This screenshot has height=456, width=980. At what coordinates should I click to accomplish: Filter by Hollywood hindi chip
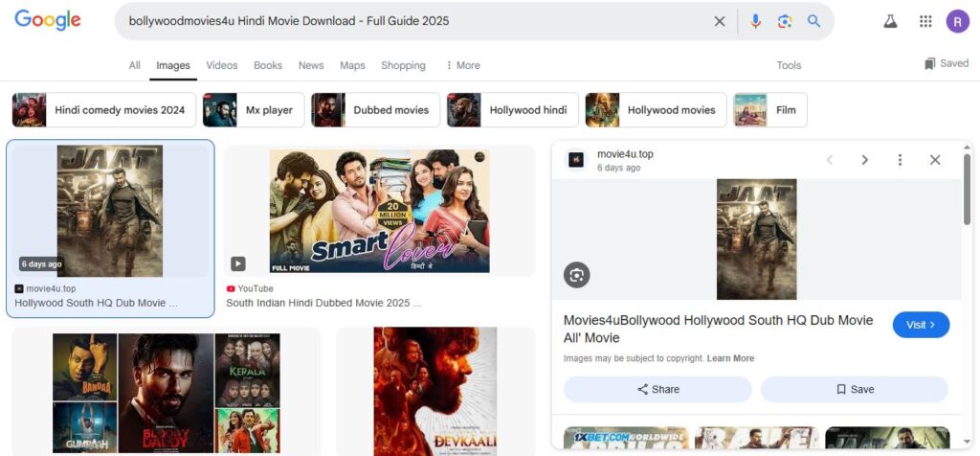[x=513, y=110]
